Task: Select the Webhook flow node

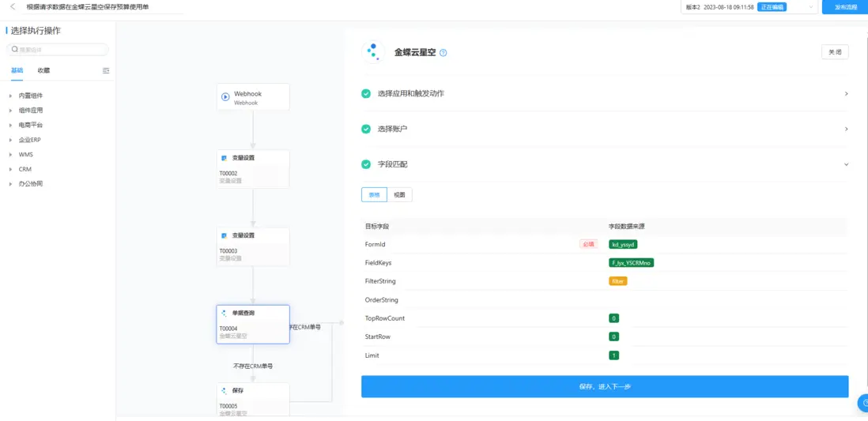Action: [x=253, y=97]
